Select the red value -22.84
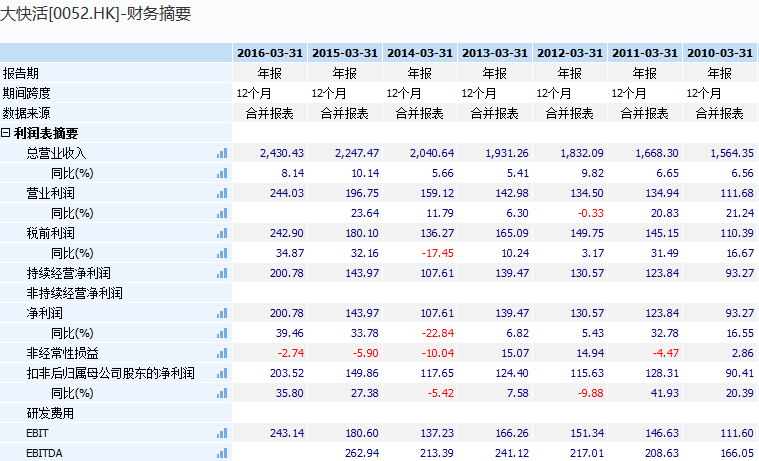 click(438, 334)
